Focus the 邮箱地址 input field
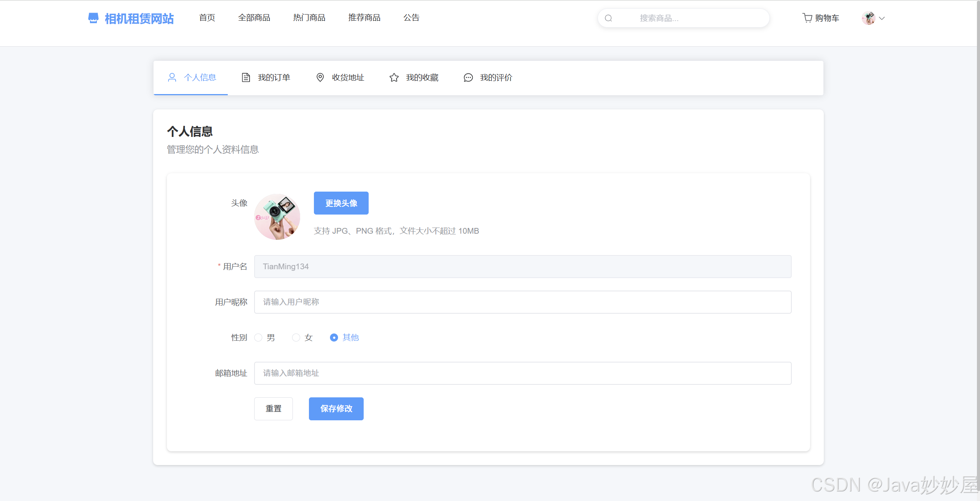The height and width of the screenshot is (501, 980). pos(523,373)
